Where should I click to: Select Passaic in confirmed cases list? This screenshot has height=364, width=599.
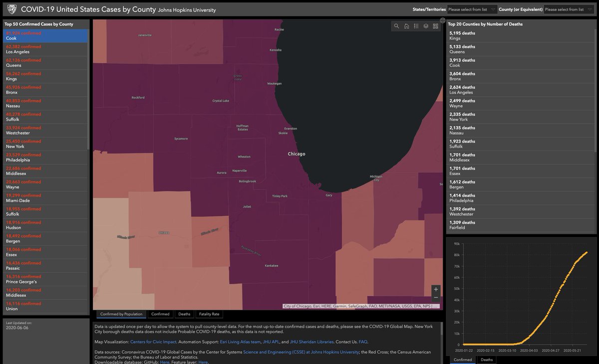46,266
